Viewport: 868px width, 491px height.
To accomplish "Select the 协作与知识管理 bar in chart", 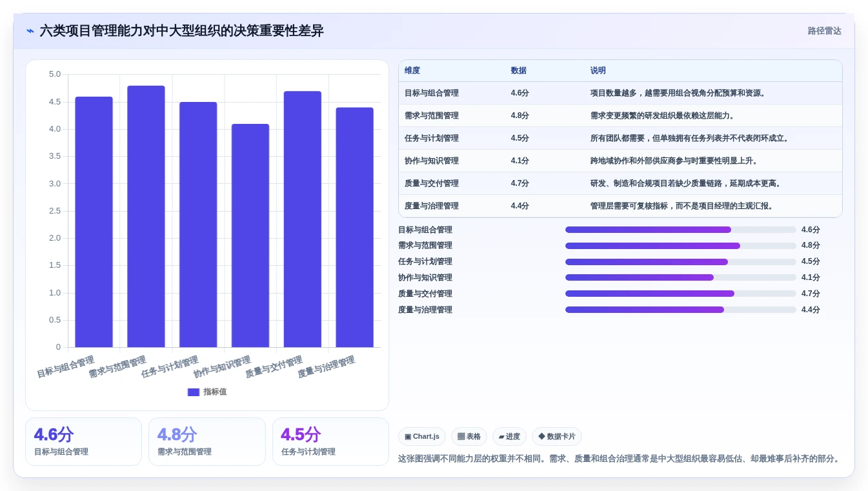I will coord(250,235).
